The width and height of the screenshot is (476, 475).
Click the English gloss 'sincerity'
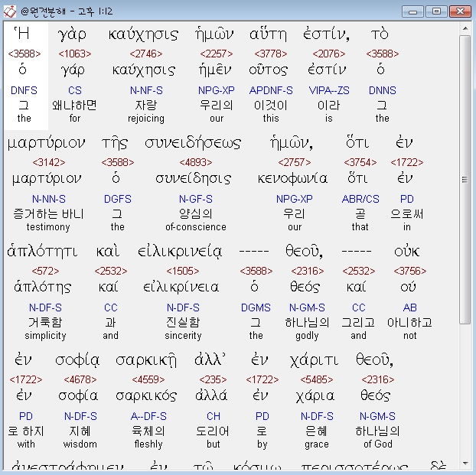(183, 336)
